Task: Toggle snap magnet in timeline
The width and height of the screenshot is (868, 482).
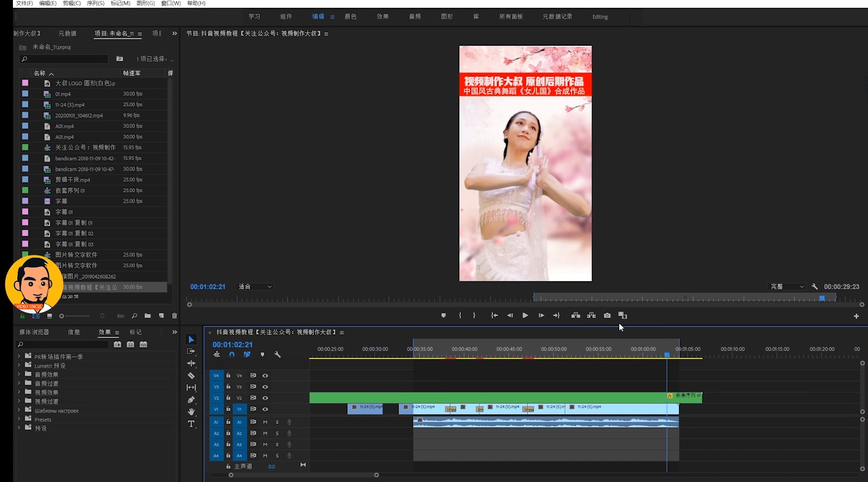Action: pyautogui.click(x=232, y=355)
